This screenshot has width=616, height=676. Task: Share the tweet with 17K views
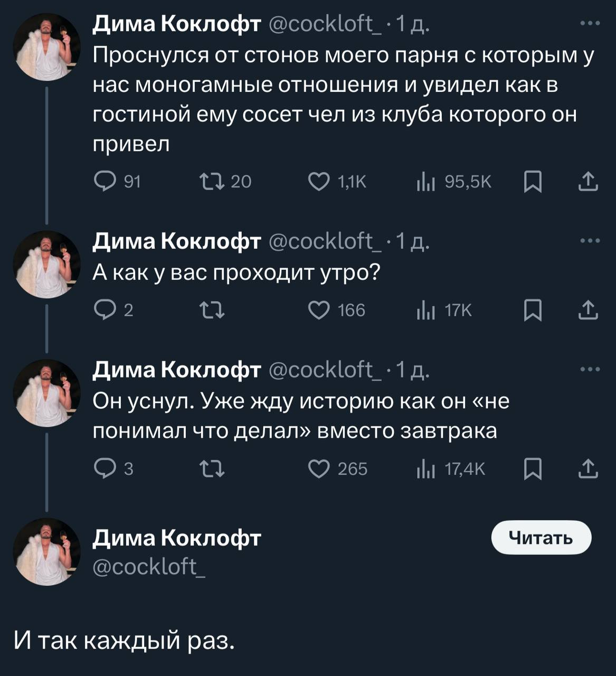588,310
